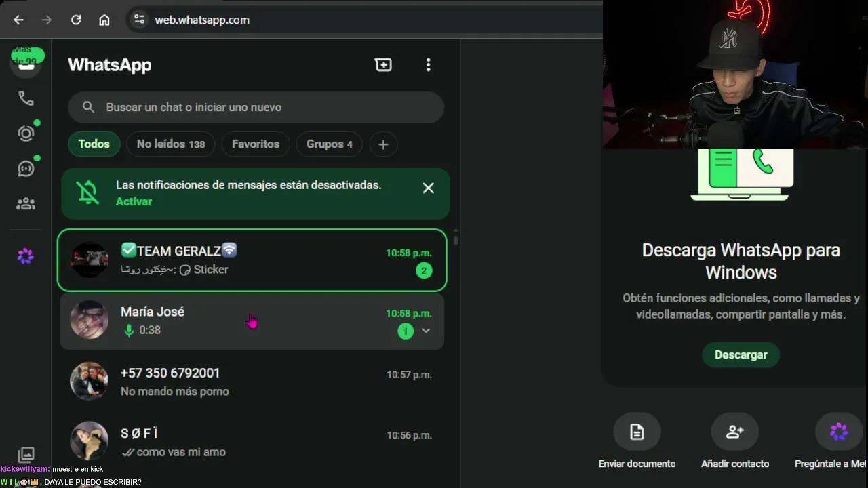The height and width of the screenshot is (488, 868).
Task: Open the Calls section in sidebar
Action: pyautogui.click(x=26, y=98)
